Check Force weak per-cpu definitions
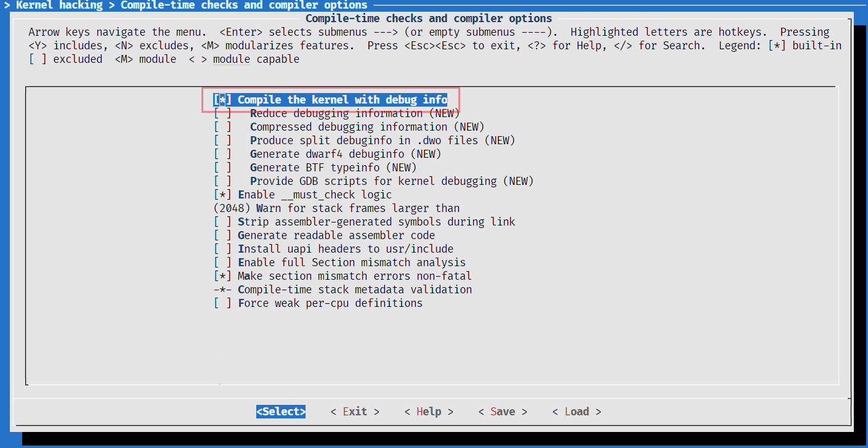This screenshot has width=868, height=448. click(x=223, y=303)
